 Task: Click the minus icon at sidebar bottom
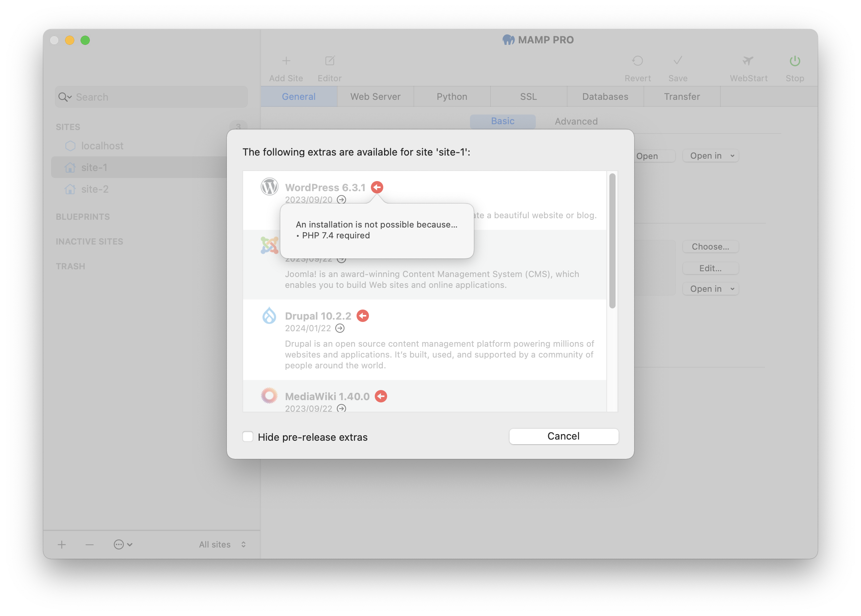[89, 545]
